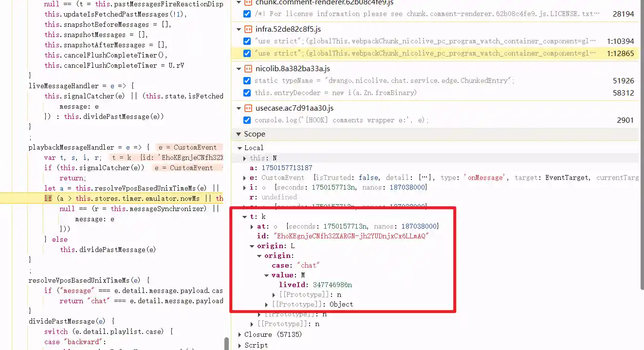Click the code panel vertical scrollbar
644x350 pixels.
pos(226,343)
